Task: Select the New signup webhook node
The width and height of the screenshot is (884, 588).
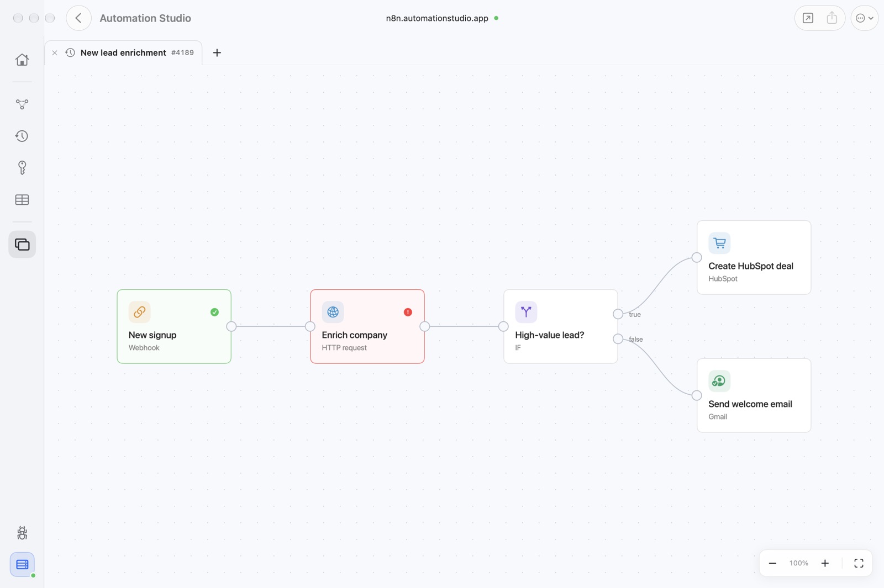Action: [x=174, y=326]
